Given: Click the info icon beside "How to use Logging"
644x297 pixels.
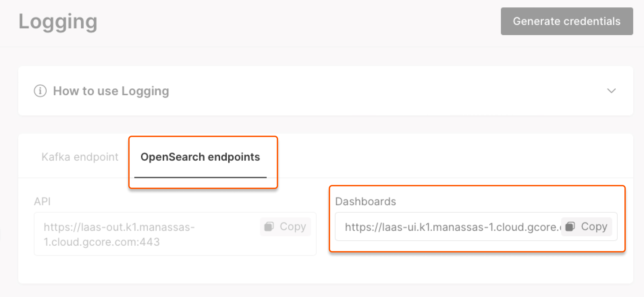Looking at the screenshot, I should [40, 91].
